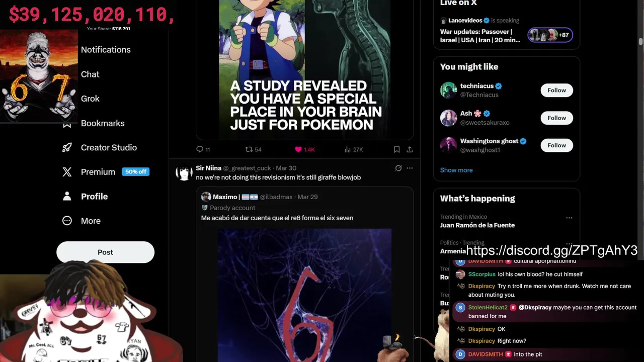Open Chat in the sidebar
This screenshot has width=644, height=362.
(x=90, y=74)
